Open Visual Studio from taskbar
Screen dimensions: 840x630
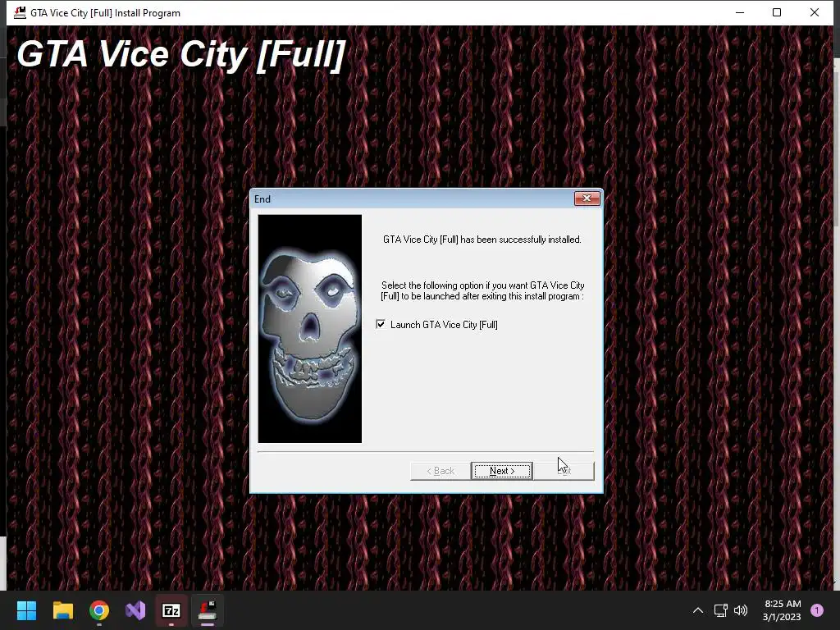(135, 610)
